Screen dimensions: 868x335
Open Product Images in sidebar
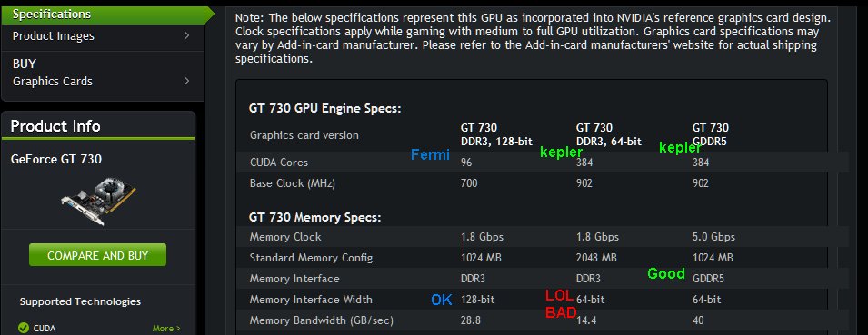point(53,36)
